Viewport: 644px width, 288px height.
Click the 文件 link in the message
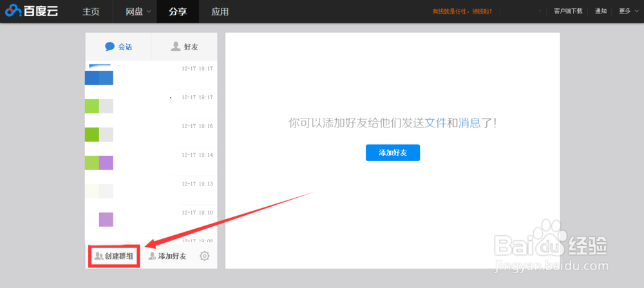click(x=435, y=123)
